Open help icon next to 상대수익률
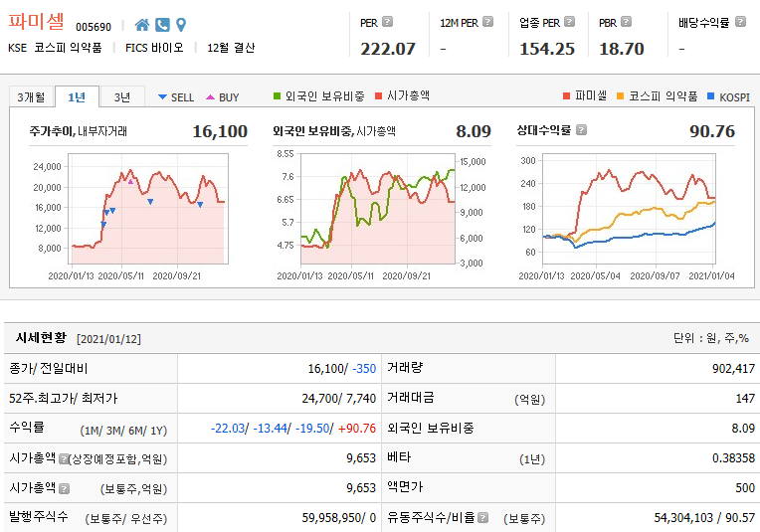Viewport: 760px width, 532px height. tap(581, 130)
